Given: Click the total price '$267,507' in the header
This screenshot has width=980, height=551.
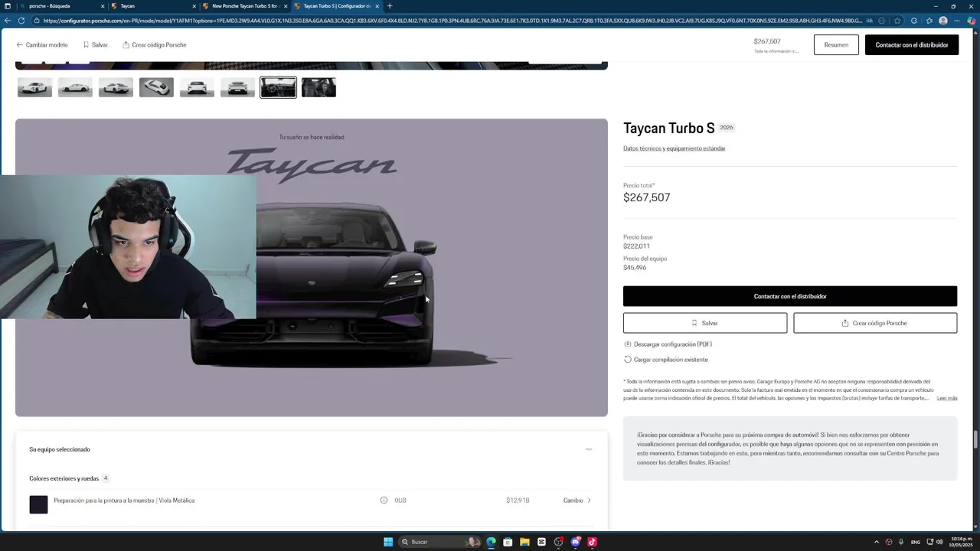Looking at the screenshot, I should [767, 42].
